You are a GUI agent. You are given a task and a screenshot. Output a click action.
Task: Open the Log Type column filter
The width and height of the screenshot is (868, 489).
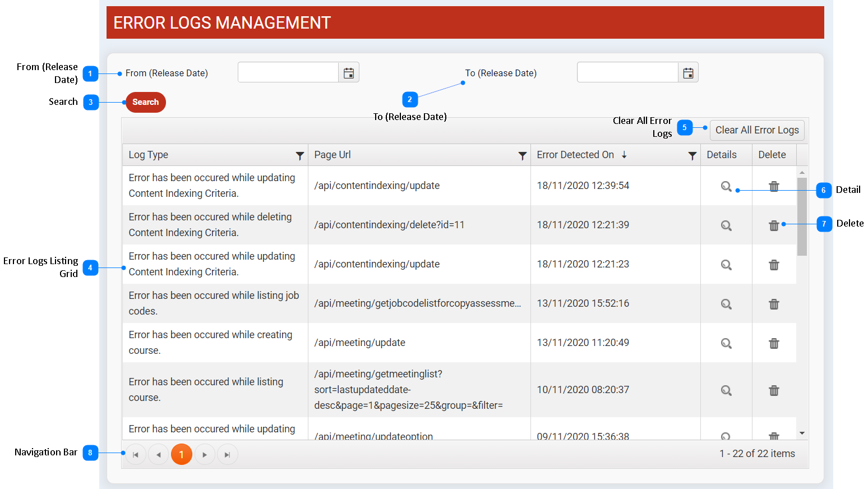(300, 155)
